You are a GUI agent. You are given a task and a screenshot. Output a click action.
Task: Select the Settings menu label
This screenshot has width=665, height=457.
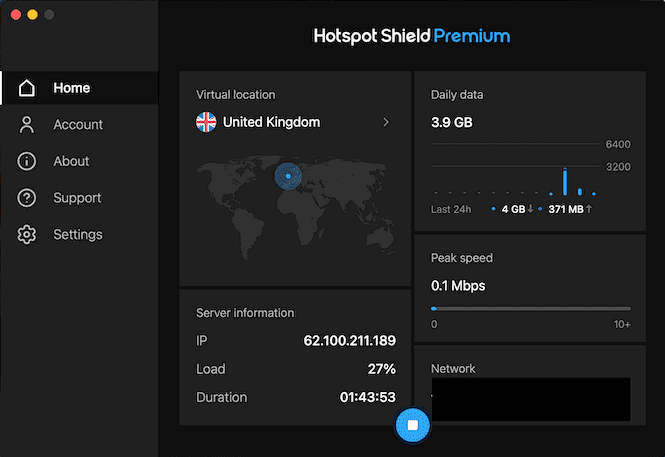pos(78,235)
